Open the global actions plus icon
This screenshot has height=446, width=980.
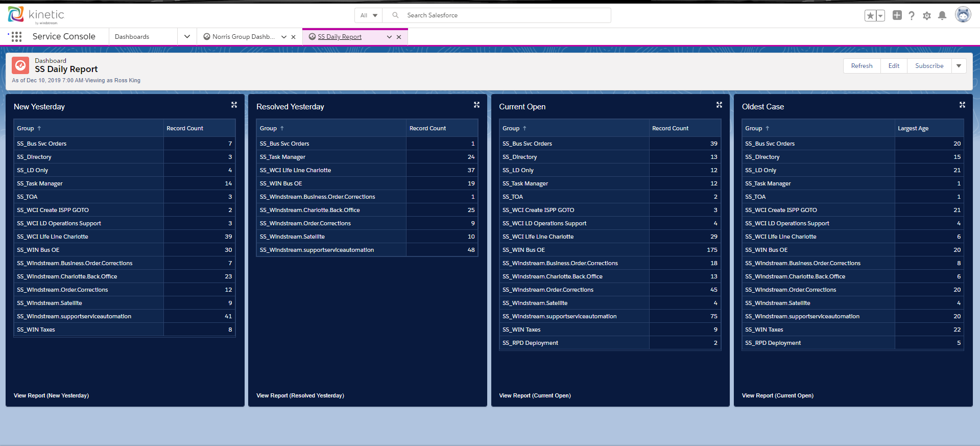coord(897,15)
